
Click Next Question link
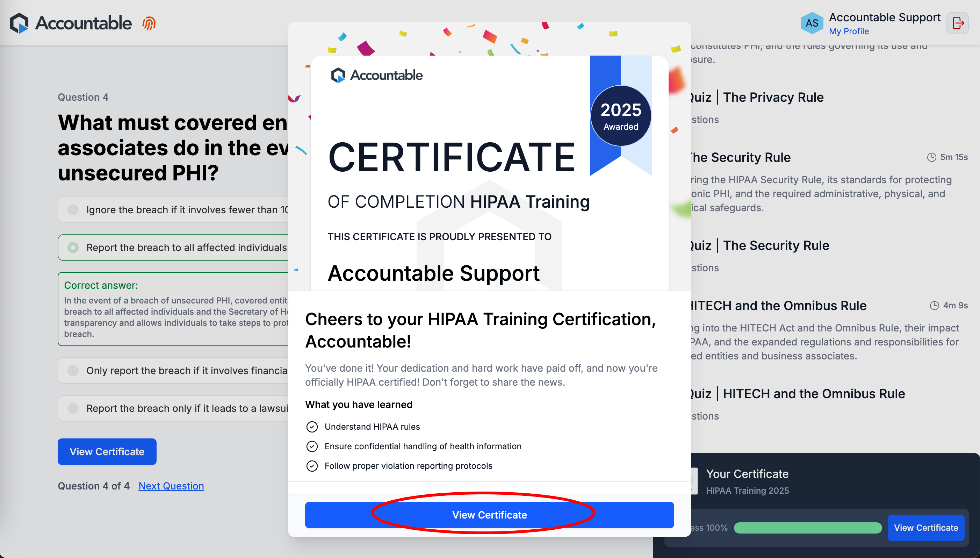[171, 486]
